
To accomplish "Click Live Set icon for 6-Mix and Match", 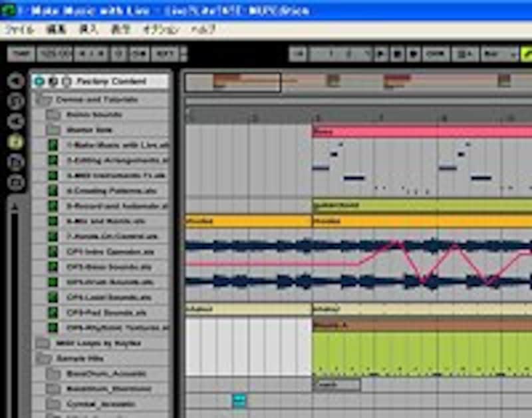I will point(53,222).
